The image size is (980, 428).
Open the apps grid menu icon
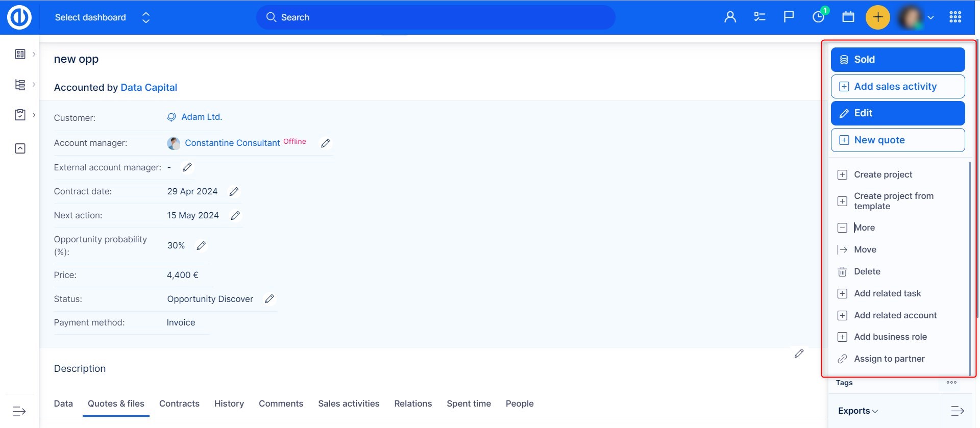pyautogui.click(x=955, y=17)
